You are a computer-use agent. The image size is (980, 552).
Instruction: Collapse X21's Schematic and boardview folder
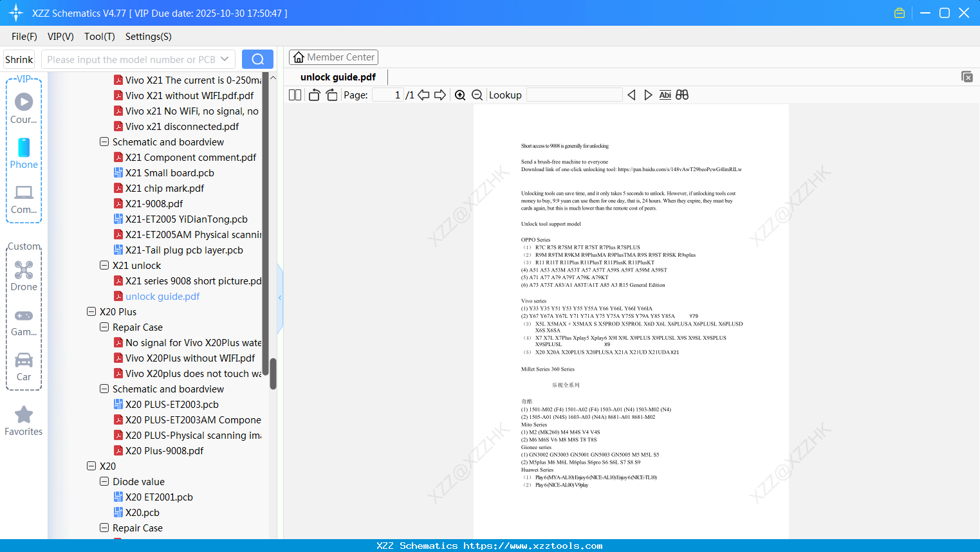coord(104,142)
